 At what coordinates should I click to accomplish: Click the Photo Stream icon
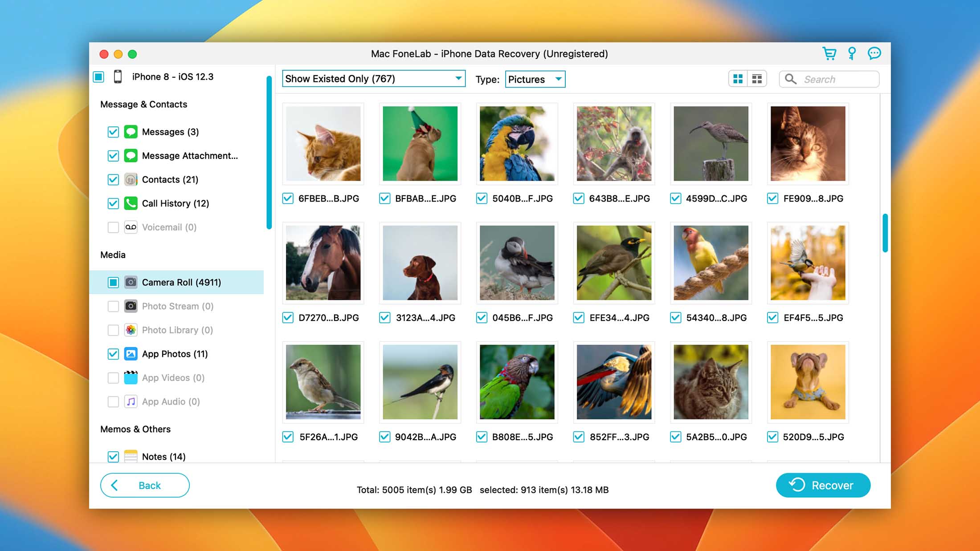point(131,306)
